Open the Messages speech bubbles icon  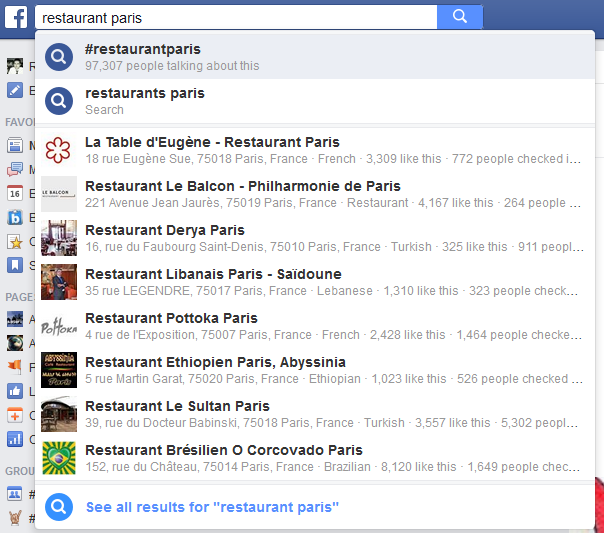pyautogui.click(x=15, y=169)
